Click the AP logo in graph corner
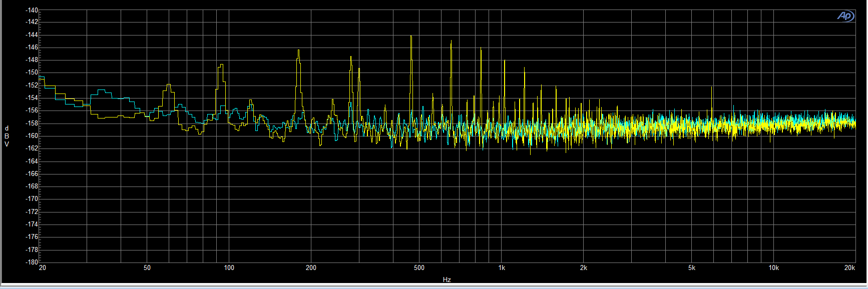868x289 pixels. pyautogui.click(x=845, y=16)
